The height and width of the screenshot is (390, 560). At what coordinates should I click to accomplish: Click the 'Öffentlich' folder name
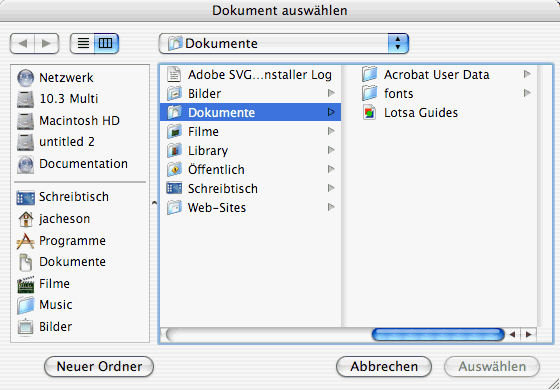[x=216, y=169]
